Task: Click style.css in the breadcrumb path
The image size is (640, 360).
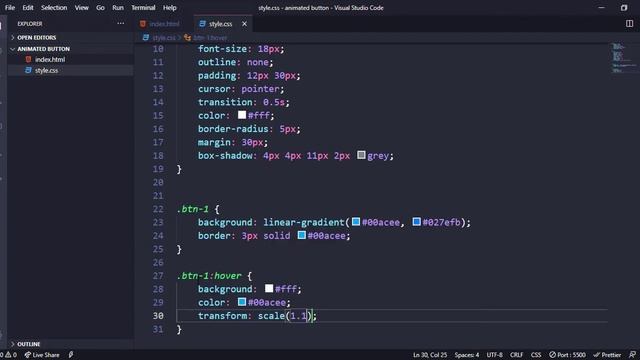Action: (164, 38)
